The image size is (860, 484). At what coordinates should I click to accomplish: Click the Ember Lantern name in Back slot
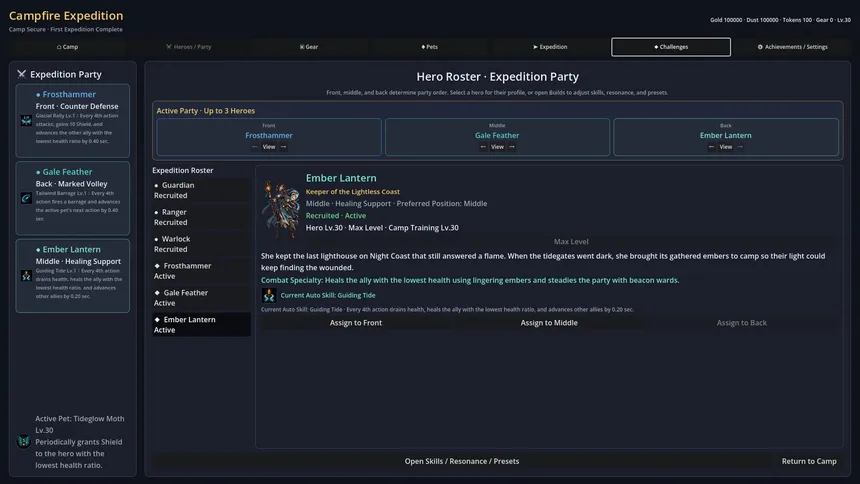tap(726, 136)
